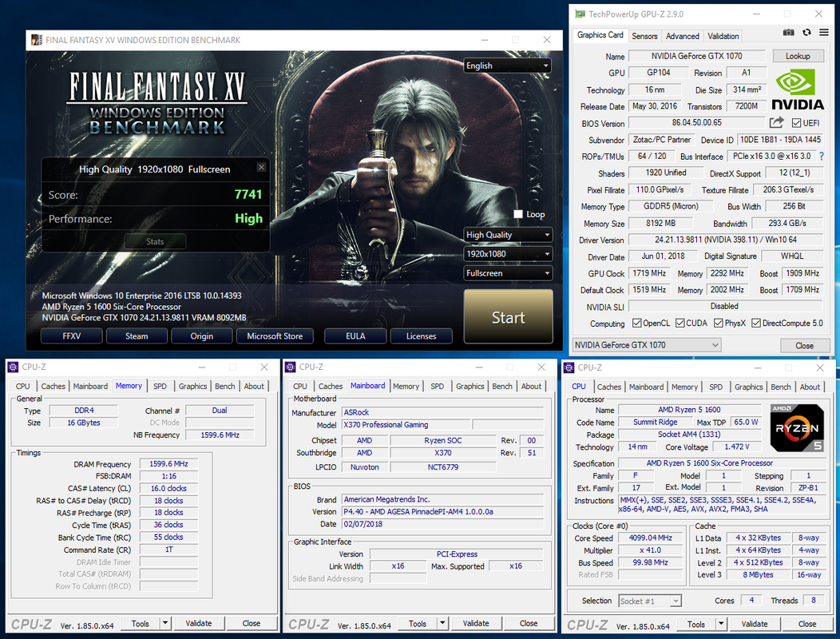Click the Tools button in CPU-Z Mainboard window
This screenshot has width=840, height=639.
click(x=418, y=623)
